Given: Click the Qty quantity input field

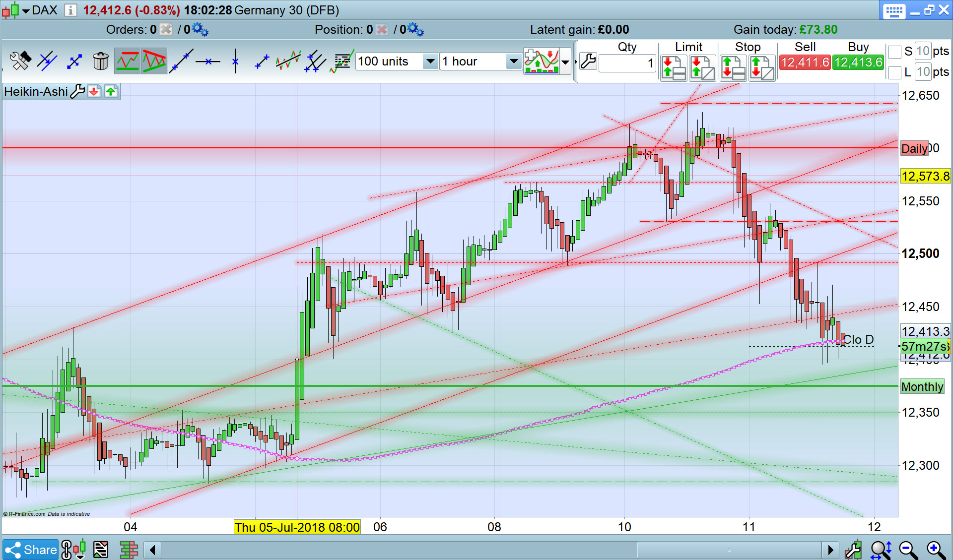Looking at the screenshot, I should (627, 63).
